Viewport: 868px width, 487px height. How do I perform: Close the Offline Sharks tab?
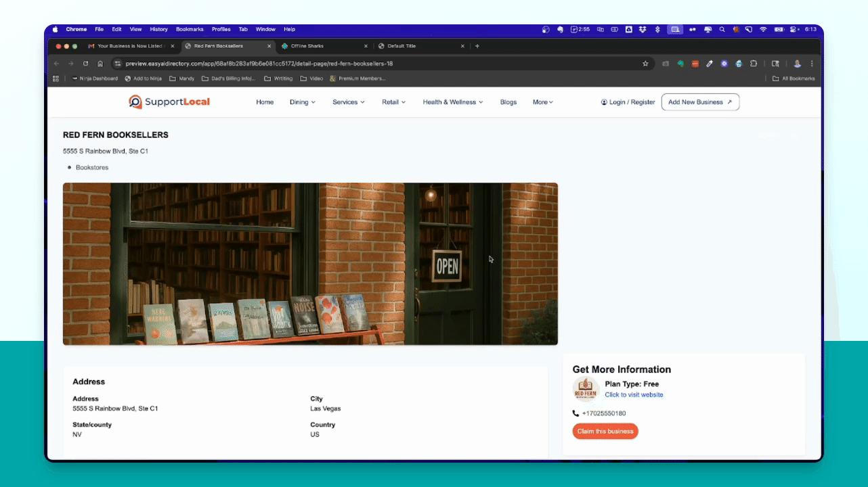(x=366, y=46)
